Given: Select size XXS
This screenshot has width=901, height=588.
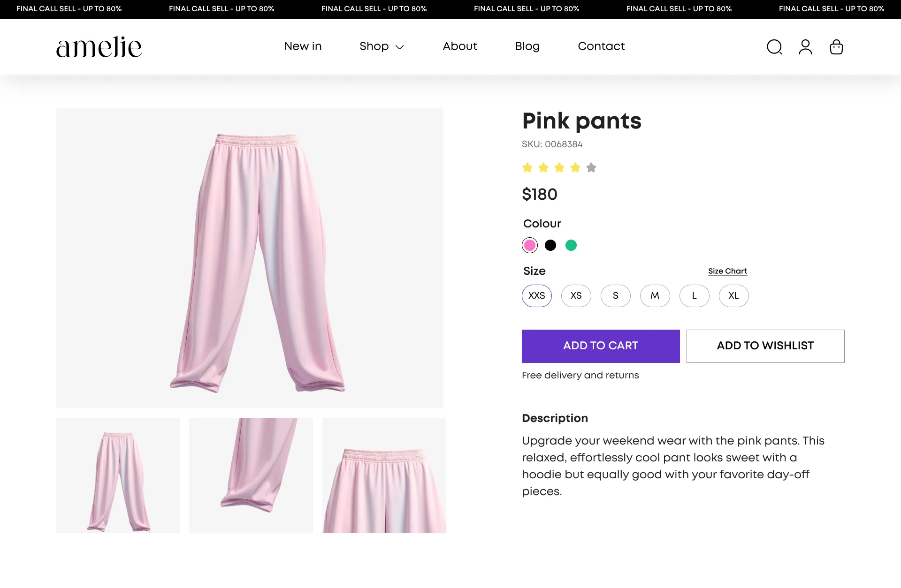Looking at the screenshot, I should (x=537, y=296).
